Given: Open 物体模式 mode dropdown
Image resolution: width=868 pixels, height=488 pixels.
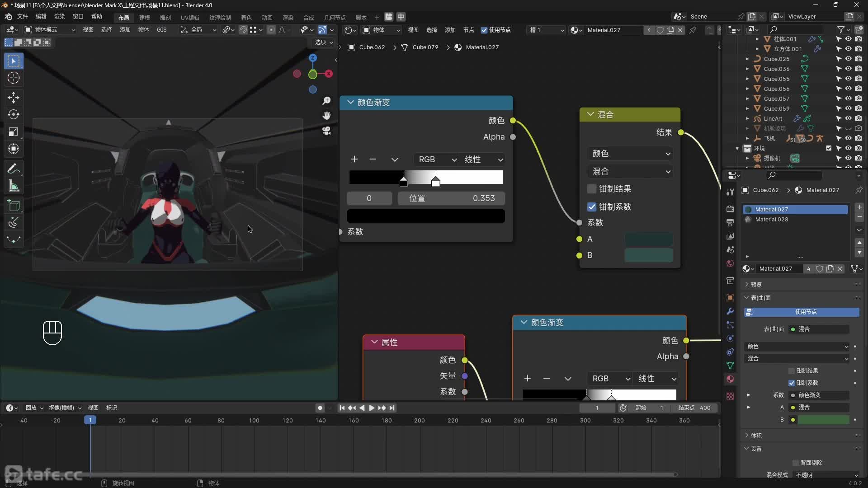Looking at the screenshot, I should coord(50,30).
